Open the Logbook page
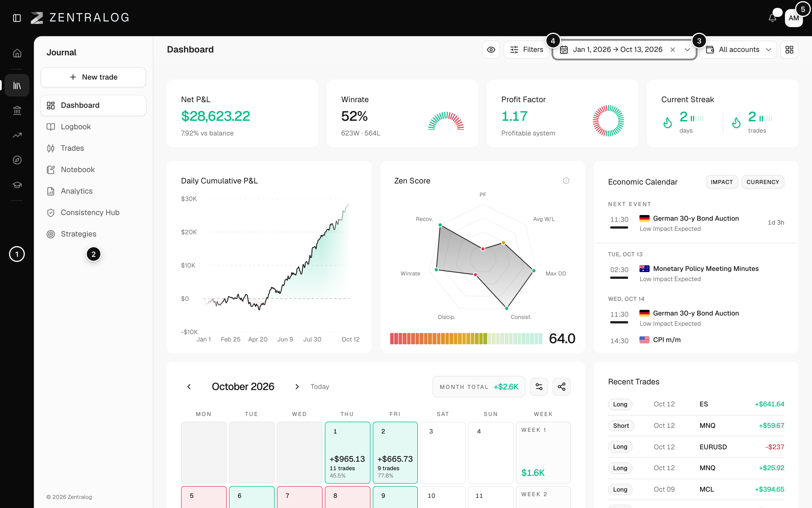This screenshot has width=812, height=508. pyautogui.click(x=93, y=127)
